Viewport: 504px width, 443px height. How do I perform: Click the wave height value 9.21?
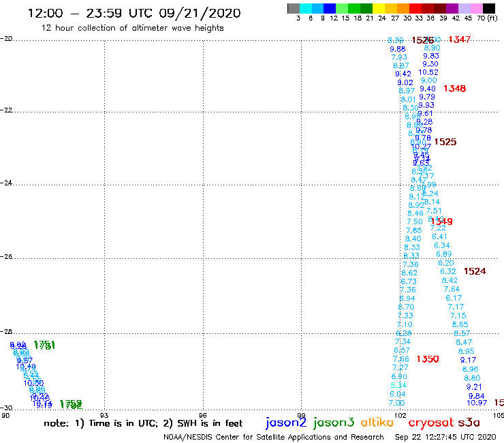[474, 387]
